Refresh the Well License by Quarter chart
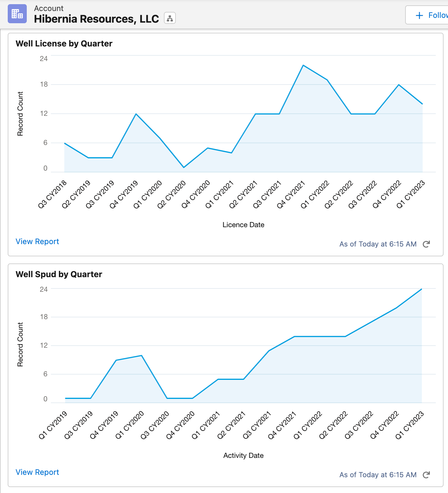Screen dimensions: 448x493 426,244
